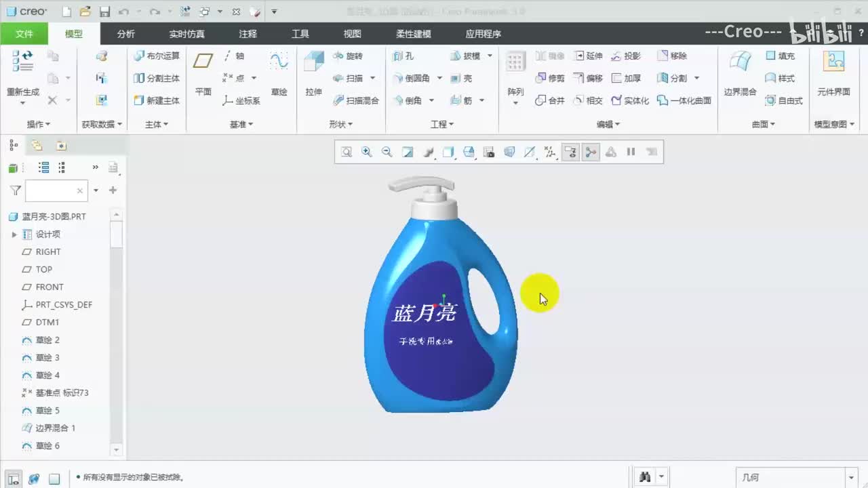Select 边界混合 1 in the model tree
The image size is (868, 488).
coord(48,428)
